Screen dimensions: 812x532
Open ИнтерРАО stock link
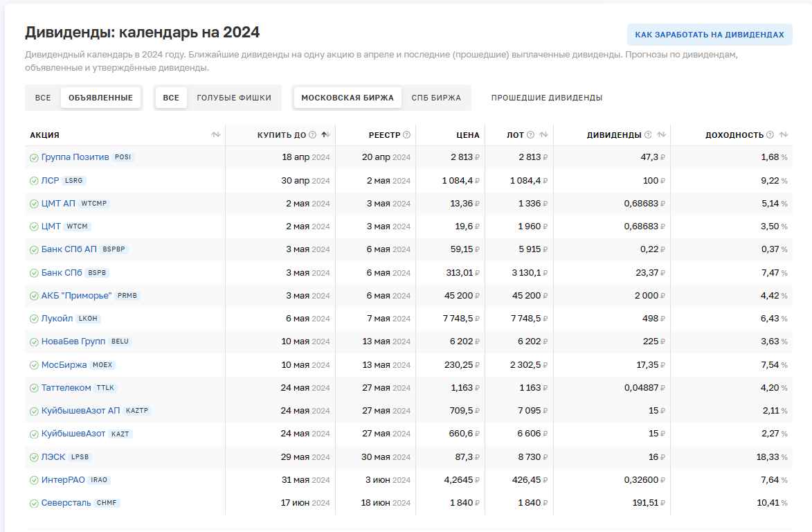63,479
